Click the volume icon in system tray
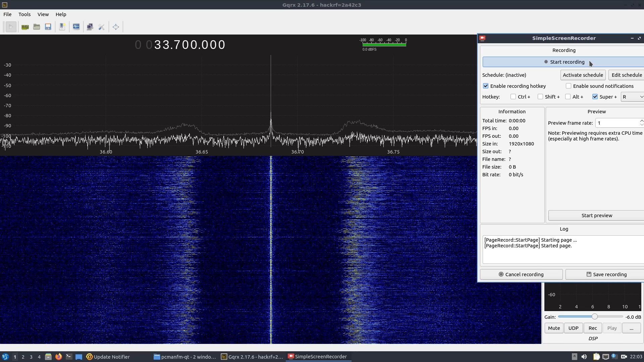 (584, 357)
